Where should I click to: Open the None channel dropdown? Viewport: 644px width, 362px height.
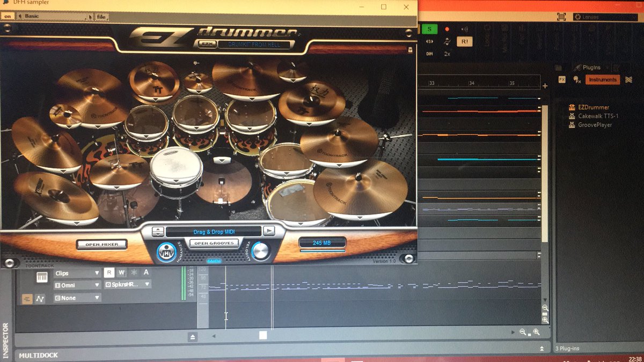pos(77,298)
